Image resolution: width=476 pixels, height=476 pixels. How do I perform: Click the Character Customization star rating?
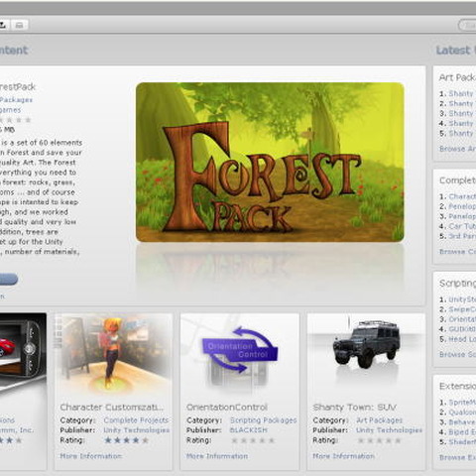(x=126, y=440)
